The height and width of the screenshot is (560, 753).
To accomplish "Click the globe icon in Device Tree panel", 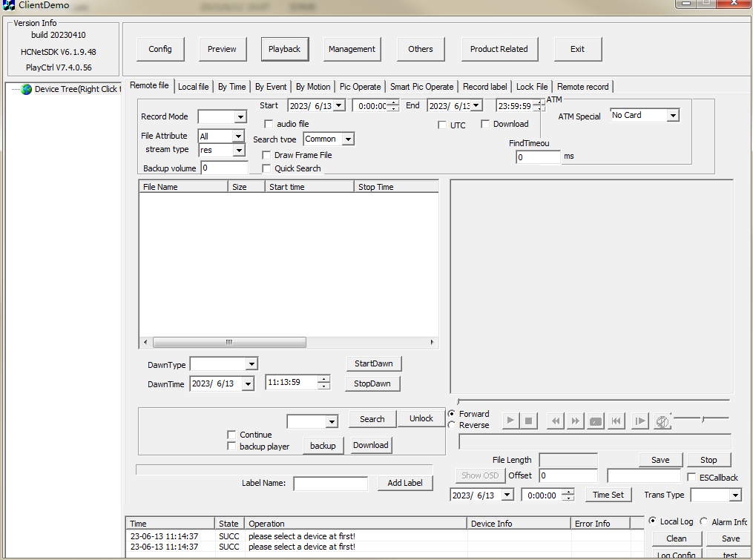I will coord(24,89).
